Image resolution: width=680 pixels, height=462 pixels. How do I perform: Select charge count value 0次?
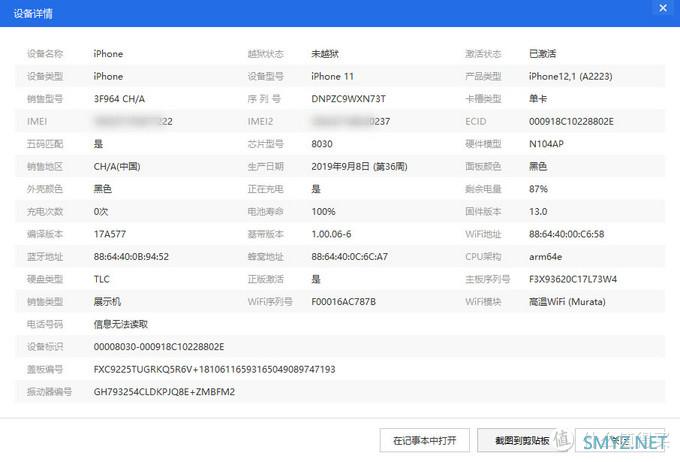pos(101,212)
